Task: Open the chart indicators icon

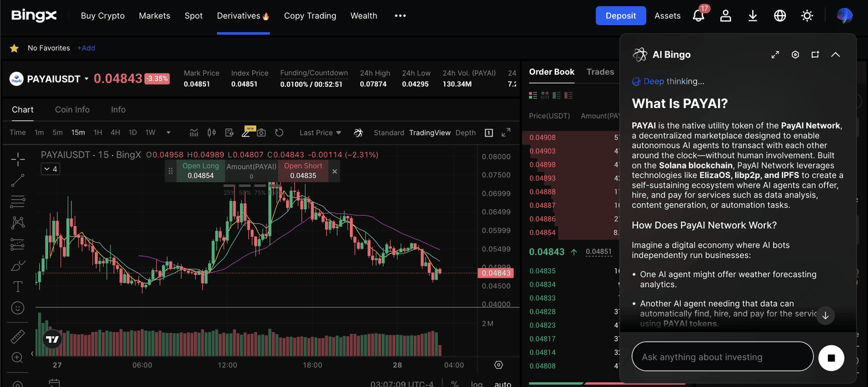Action: [194, 132]
